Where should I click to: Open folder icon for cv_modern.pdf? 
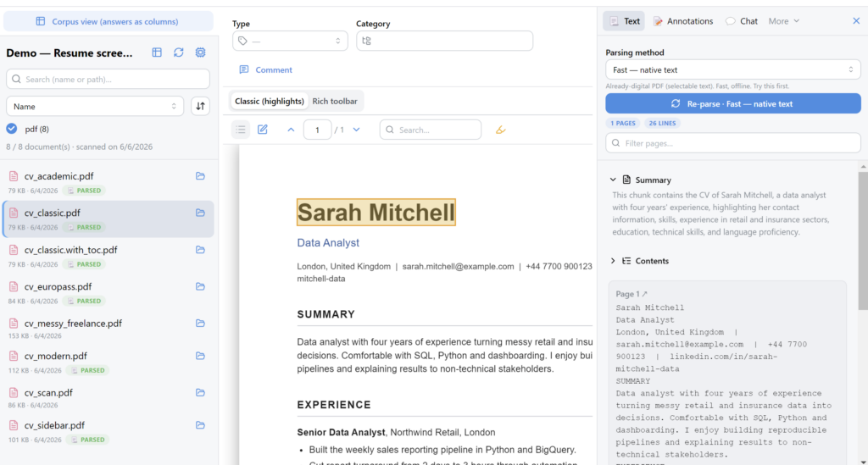tap(200, 356)
